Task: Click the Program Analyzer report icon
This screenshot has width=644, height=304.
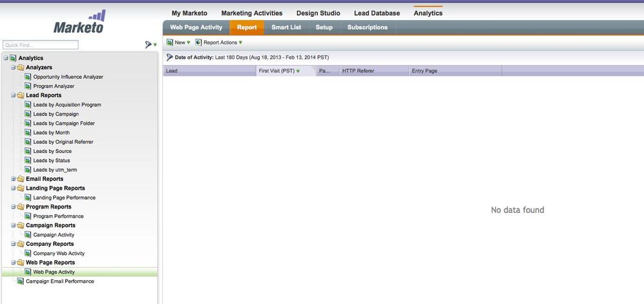Action: (28, 86)
